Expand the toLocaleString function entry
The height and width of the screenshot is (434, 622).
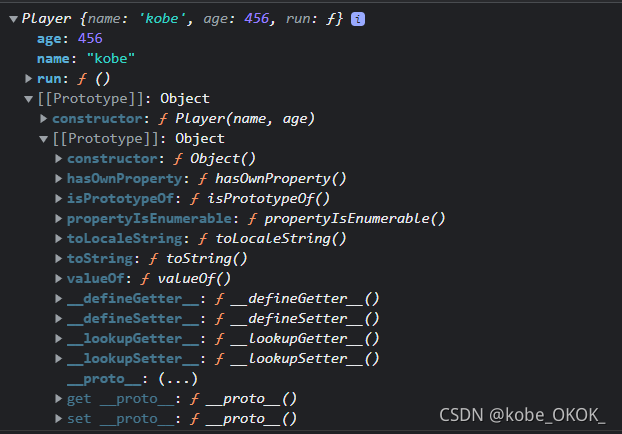59,238
